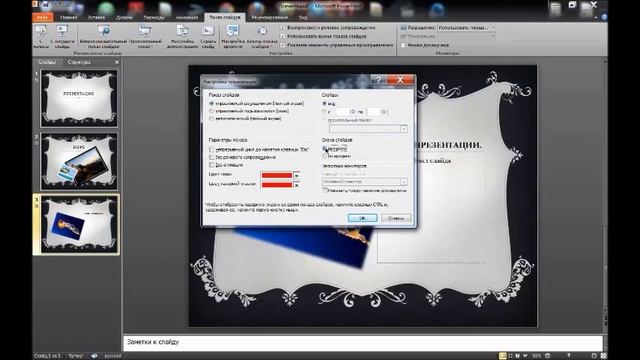Choose advance by timings (по времени)

click(x=325, y=156)
